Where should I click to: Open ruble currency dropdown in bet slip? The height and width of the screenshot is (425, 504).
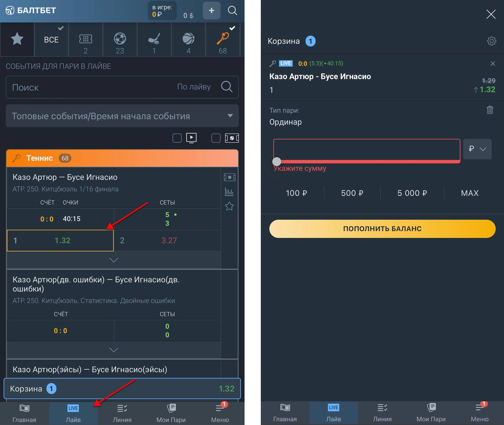coord(477,149)
